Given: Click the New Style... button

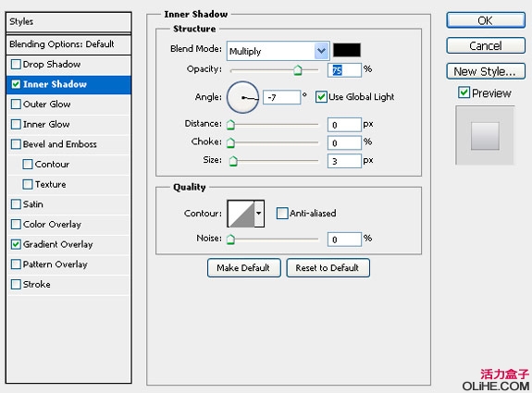Looking at the screenshot, I should tap(486, 71).
